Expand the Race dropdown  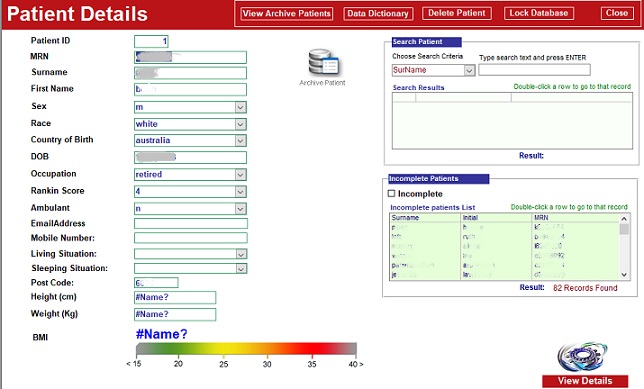click(x=241, y=124)
